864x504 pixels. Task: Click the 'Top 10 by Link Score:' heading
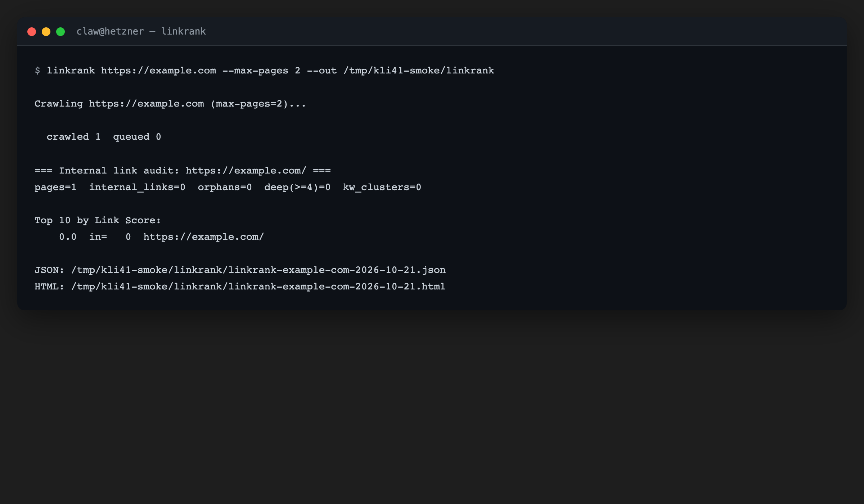[98, 220]
